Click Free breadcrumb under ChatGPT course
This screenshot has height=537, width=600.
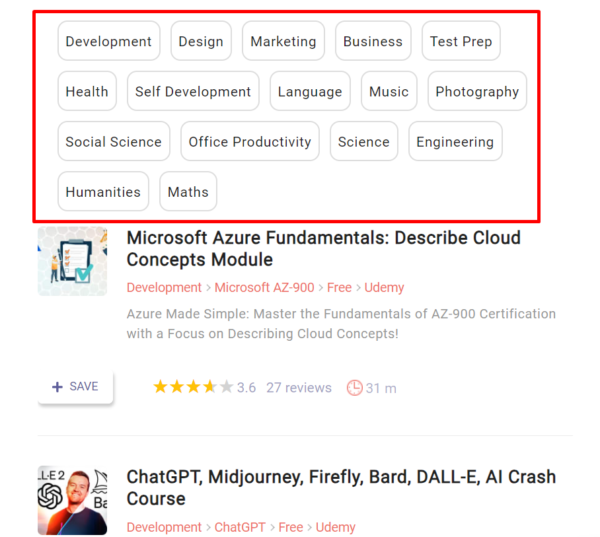click(290, 527)
